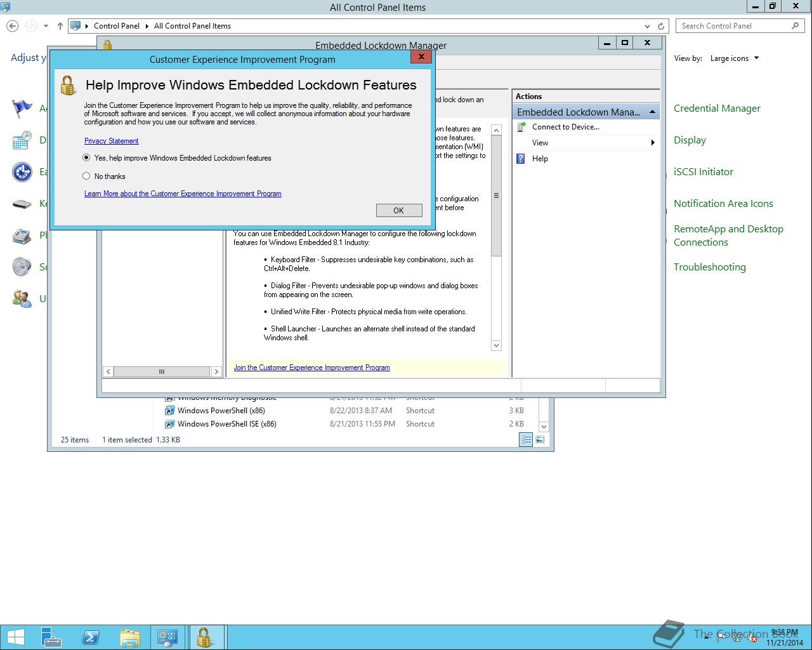
Task: Click the clock showing 11/21/2014
Action: 785,638
